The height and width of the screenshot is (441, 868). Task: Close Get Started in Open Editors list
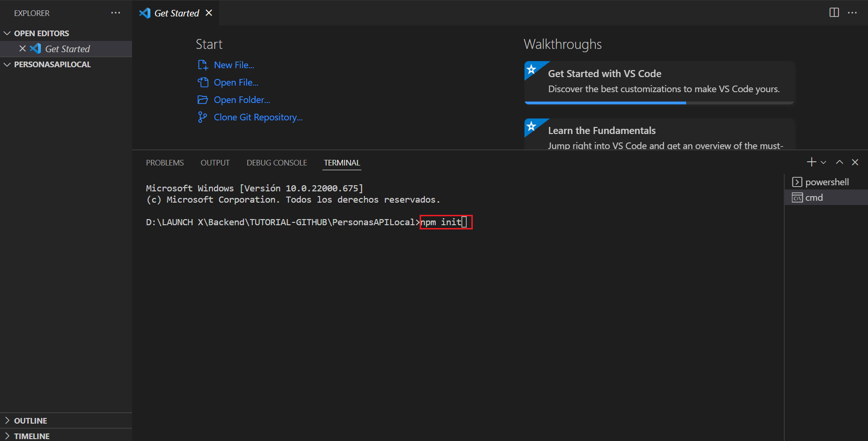tap(23, 48)
